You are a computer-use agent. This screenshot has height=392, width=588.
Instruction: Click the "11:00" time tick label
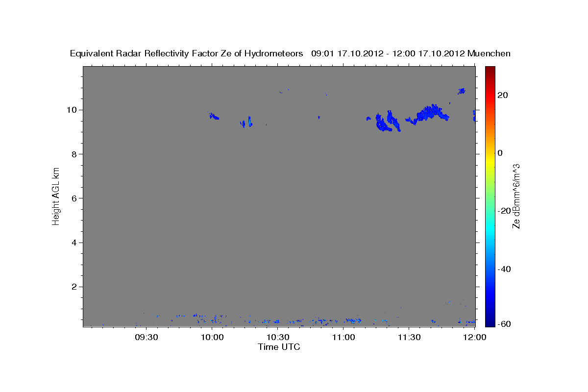(343, 337)
